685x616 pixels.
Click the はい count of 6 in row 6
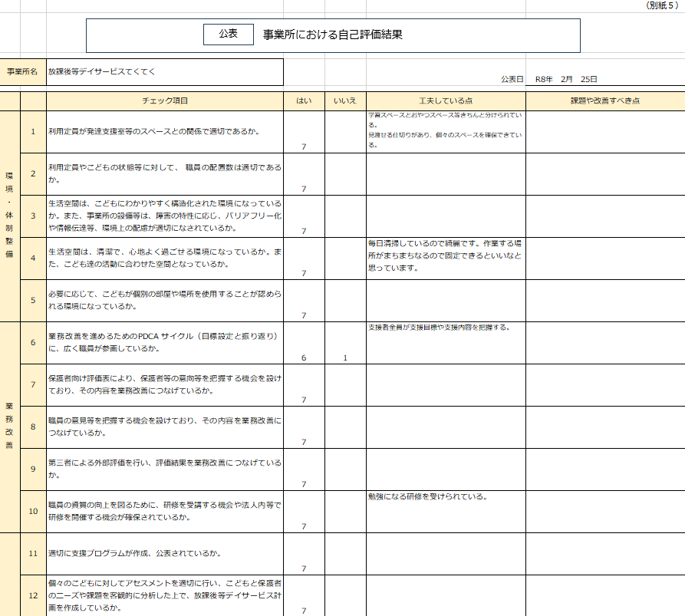tap(304, 357)
